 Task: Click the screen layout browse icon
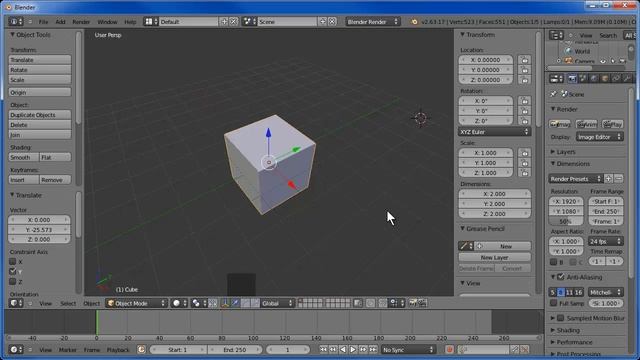tap(151, 22)
